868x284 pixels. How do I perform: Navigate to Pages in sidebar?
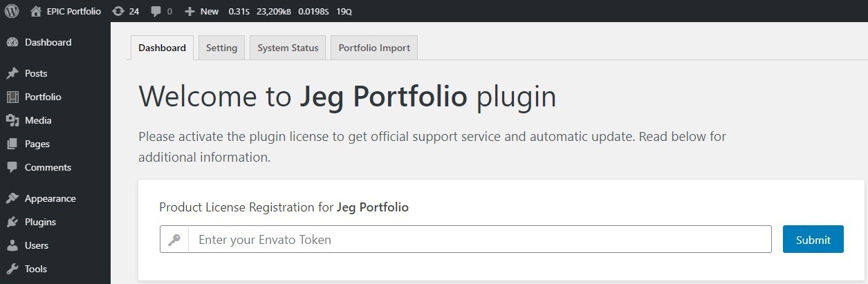coord(37,144)
